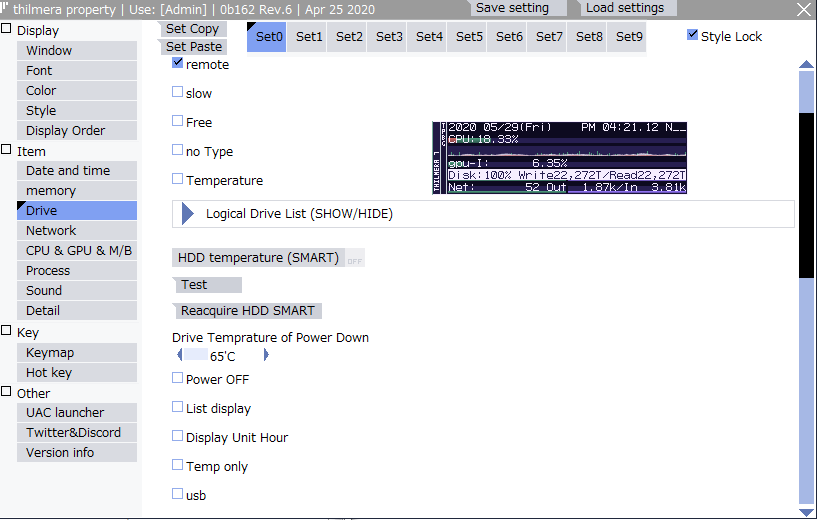
Task: Select the Drive settings page
Action: click(77, 211)
